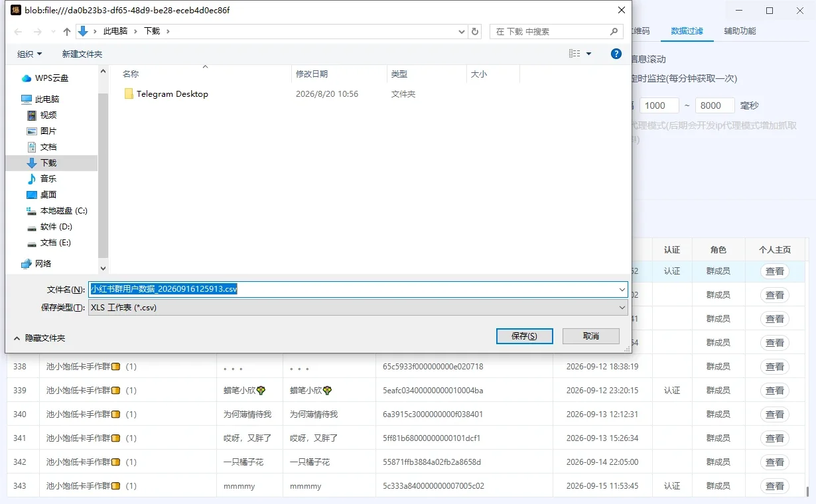
Task: Open the 视频 library
Action: coord(42,115)
